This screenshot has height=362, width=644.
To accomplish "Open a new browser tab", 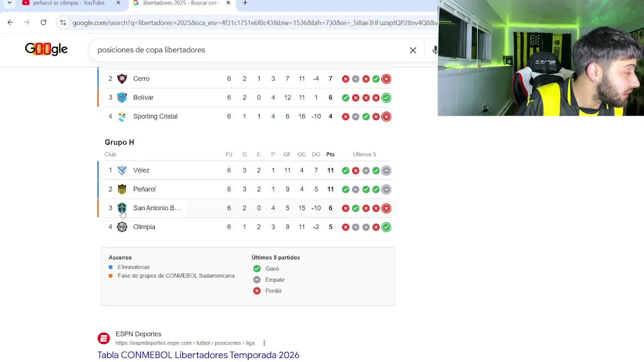I will pos(245,3).
